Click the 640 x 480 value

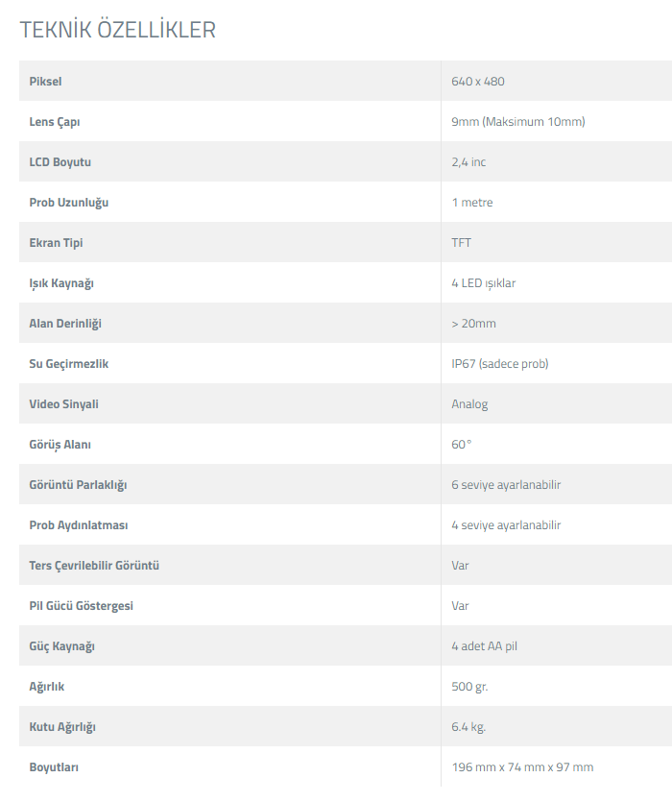478,82
